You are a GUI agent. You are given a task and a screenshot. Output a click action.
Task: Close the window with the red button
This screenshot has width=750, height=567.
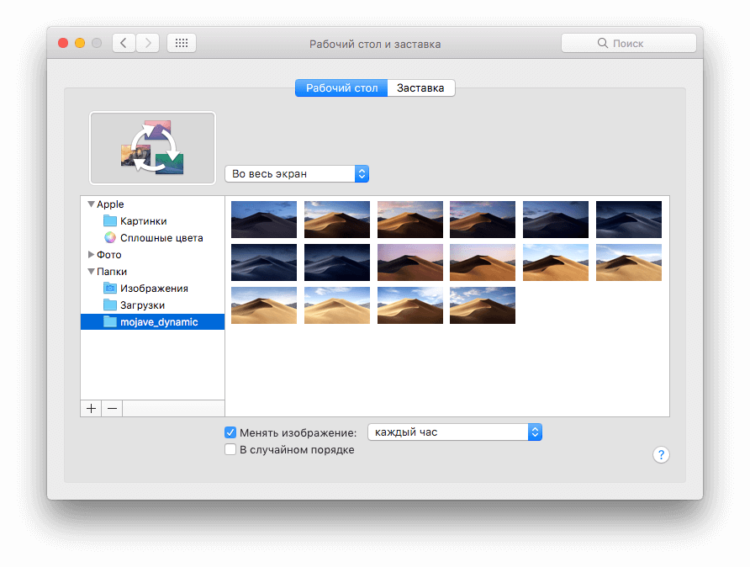pos(63,43)
